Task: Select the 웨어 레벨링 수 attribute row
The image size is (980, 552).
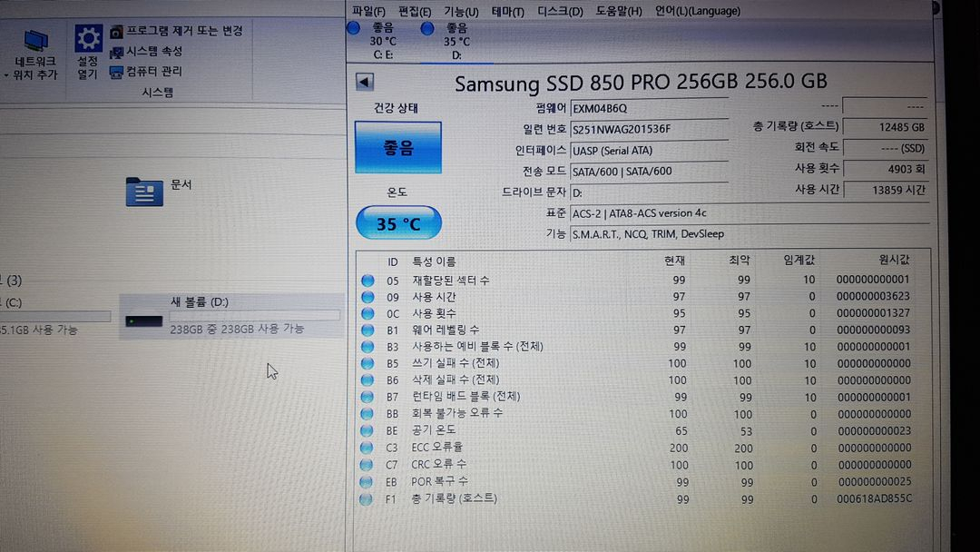Action: coord(642,330)
